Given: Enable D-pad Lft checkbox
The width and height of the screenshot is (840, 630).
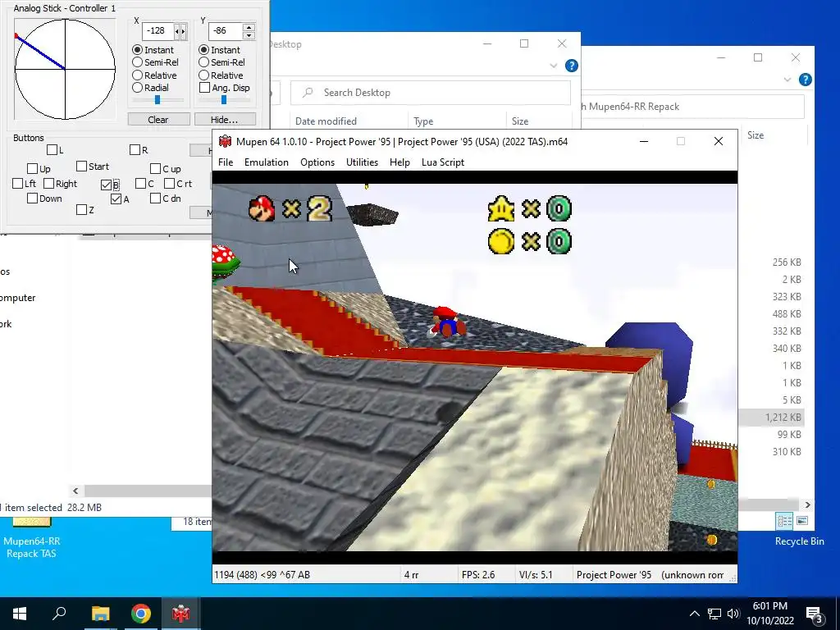Looking at the screenshot, I should [18, 184].
